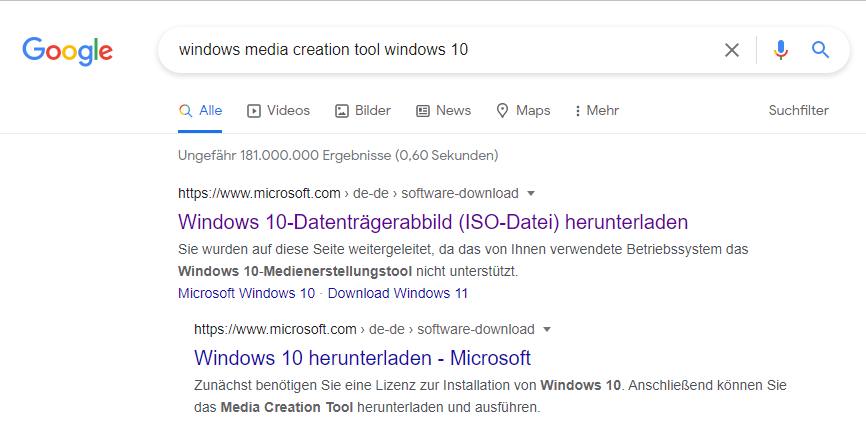Click the News newspaper icon
Image resolution: width=866 pixels, height=440 pixels.
423,111
